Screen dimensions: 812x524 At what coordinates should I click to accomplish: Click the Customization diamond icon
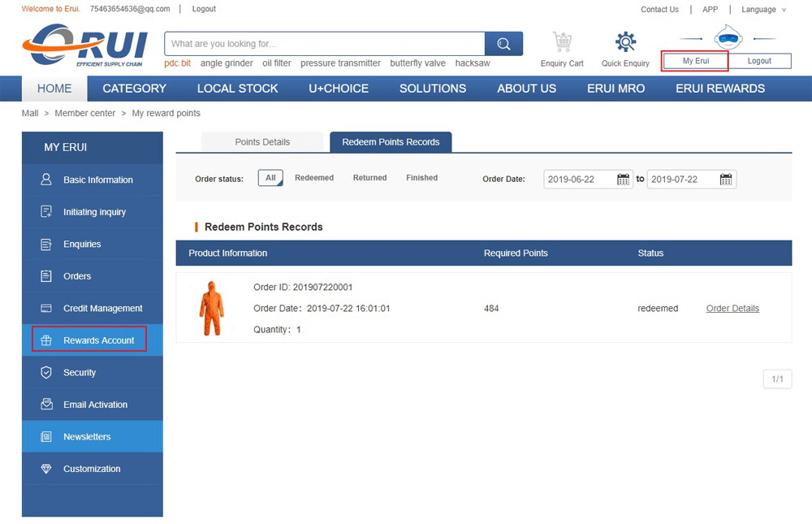tap(46, 469)
